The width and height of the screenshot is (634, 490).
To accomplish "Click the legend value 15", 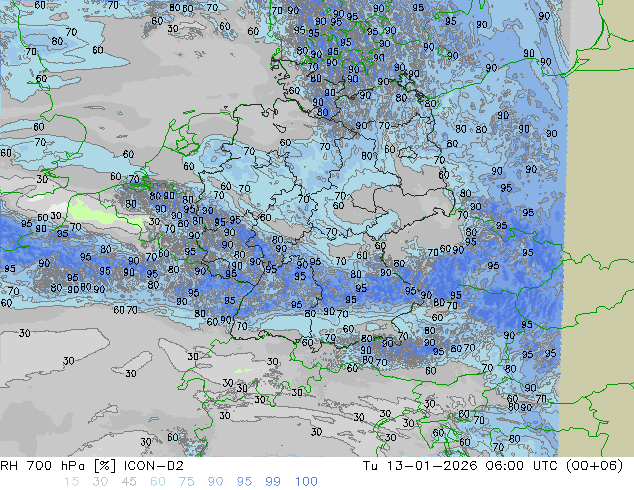I will tap(71, 482).
